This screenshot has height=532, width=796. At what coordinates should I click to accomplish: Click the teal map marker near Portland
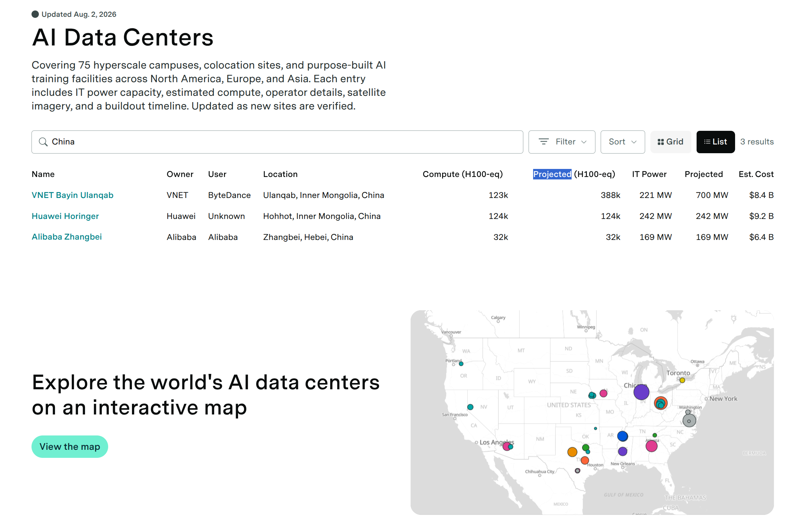pyautogui.click(x=461, y=364)
